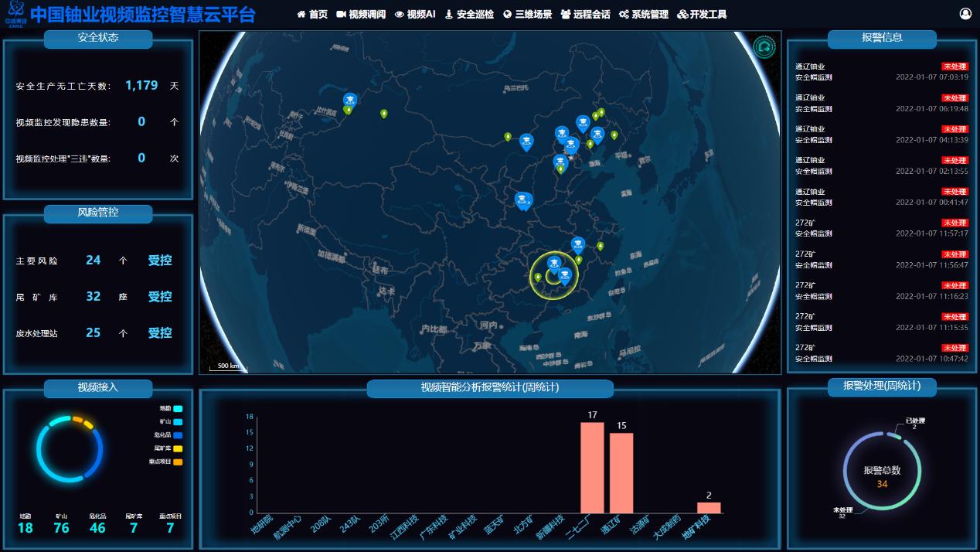
Task: Click the gears icon beside 系统管理
Action: tap(624, 14)
